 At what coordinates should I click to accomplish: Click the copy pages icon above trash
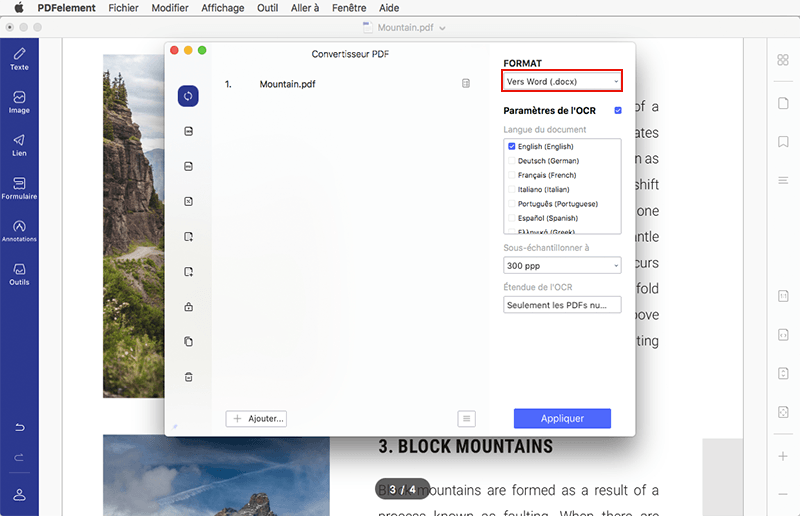tap(188, 341)
